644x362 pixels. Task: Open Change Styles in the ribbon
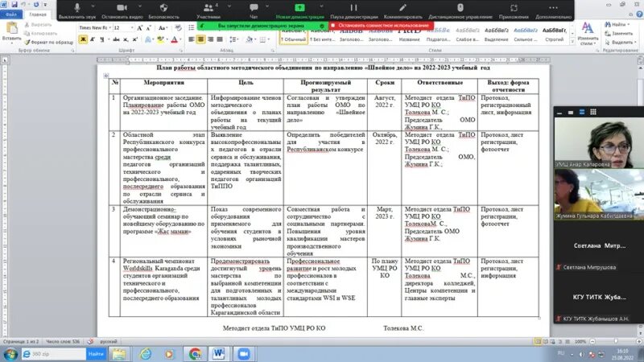point(588,33)
